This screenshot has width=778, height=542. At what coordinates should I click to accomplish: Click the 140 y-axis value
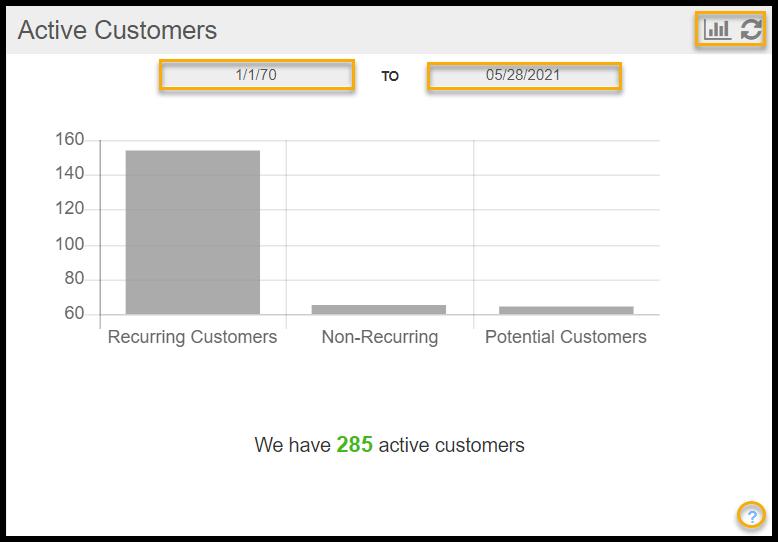point(70,174)
